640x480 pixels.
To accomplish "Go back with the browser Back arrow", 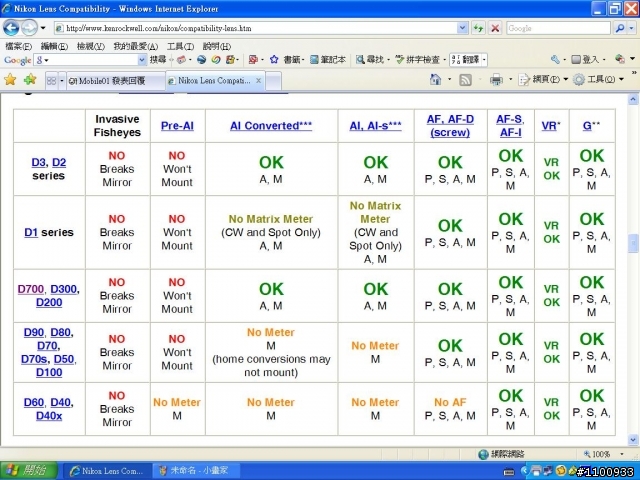I will click(11, 28).
